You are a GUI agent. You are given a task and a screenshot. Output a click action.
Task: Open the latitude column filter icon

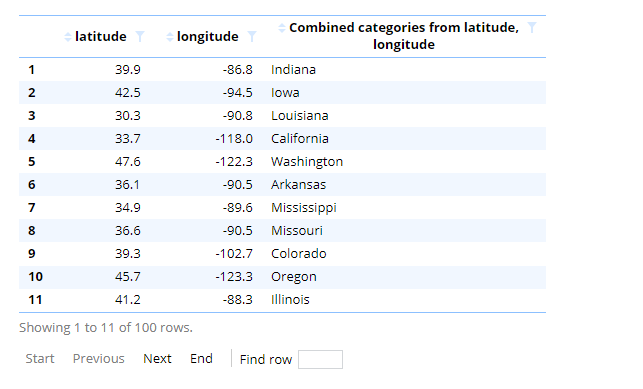140,37
